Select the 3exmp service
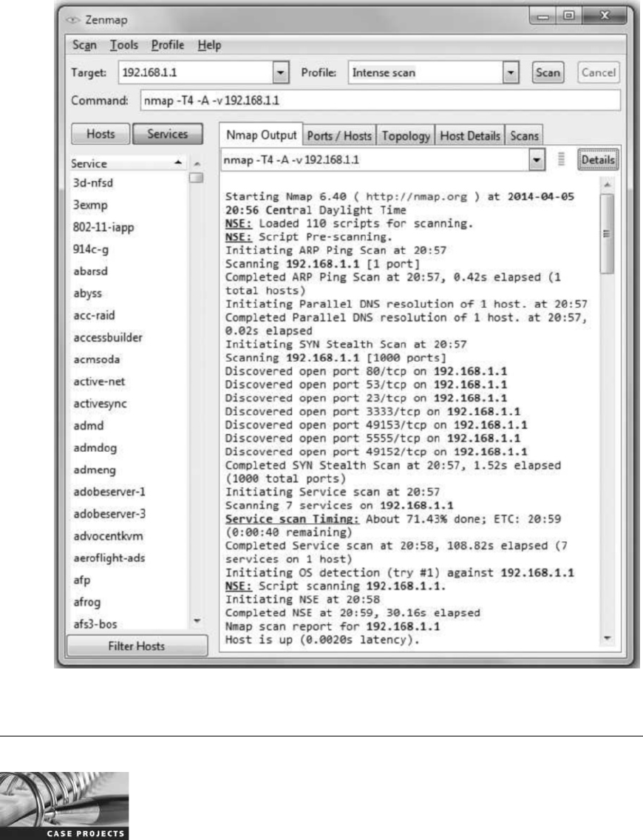 pyautogui.click(x=90, y=205)
